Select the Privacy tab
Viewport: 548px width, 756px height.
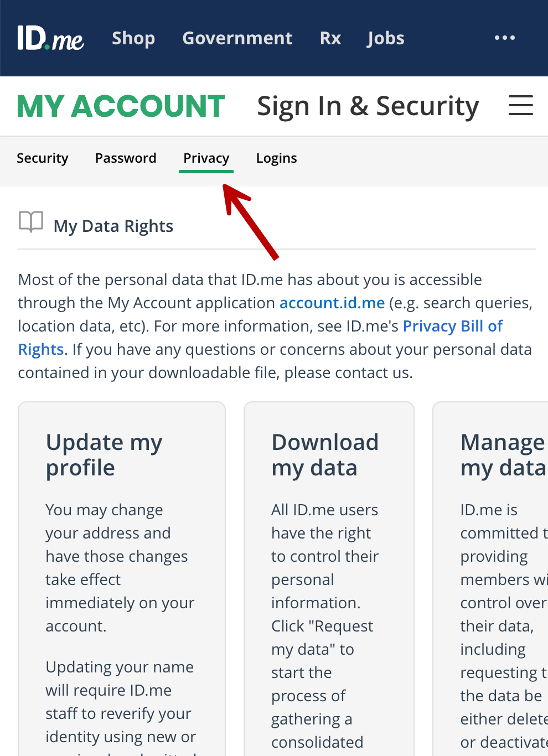point(206,158)
